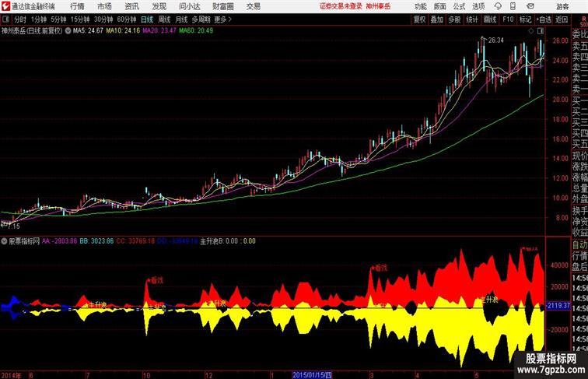Open the 财富圈 menu
The image size is (588, 379).
[222, 6]
